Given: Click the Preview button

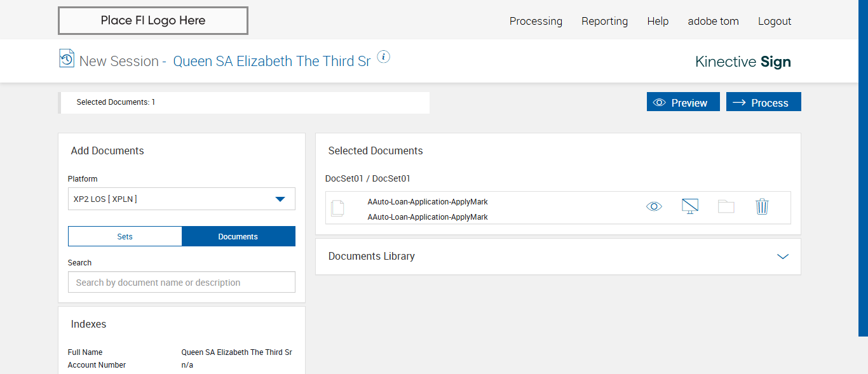Looking at the screenshot, I should [683, 102].
